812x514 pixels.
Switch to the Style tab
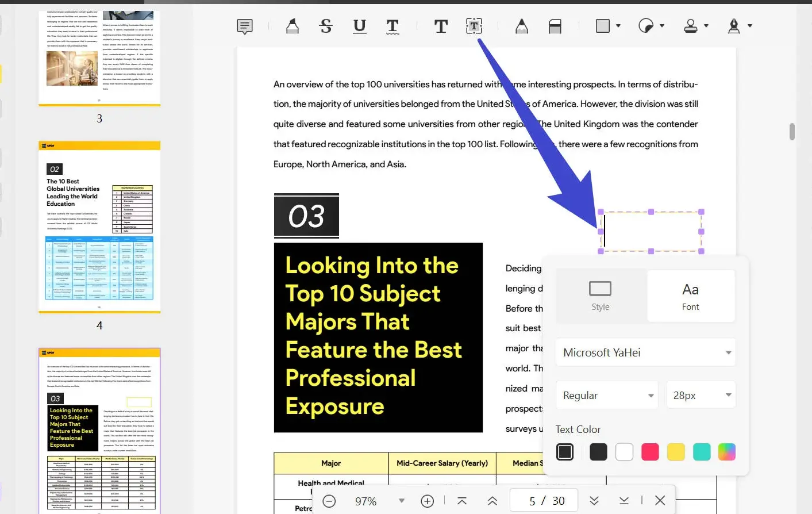click(600, 296)
